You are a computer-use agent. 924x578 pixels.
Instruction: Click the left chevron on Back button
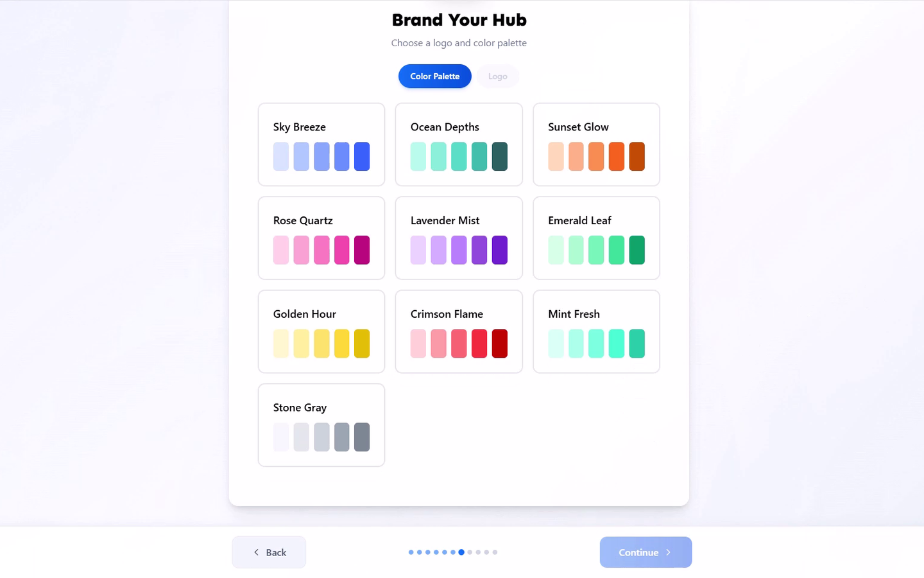click(x=256, y=552)
